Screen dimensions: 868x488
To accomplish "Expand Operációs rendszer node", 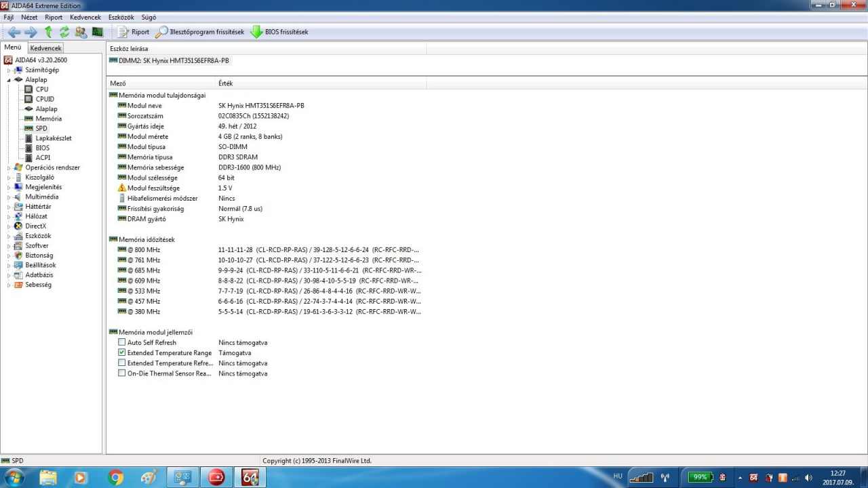I will (9, 167).
